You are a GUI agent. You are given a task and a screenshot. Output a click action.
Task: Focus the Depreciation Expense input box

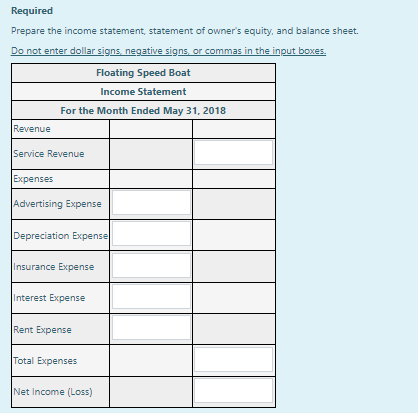[x=151, y=234]
